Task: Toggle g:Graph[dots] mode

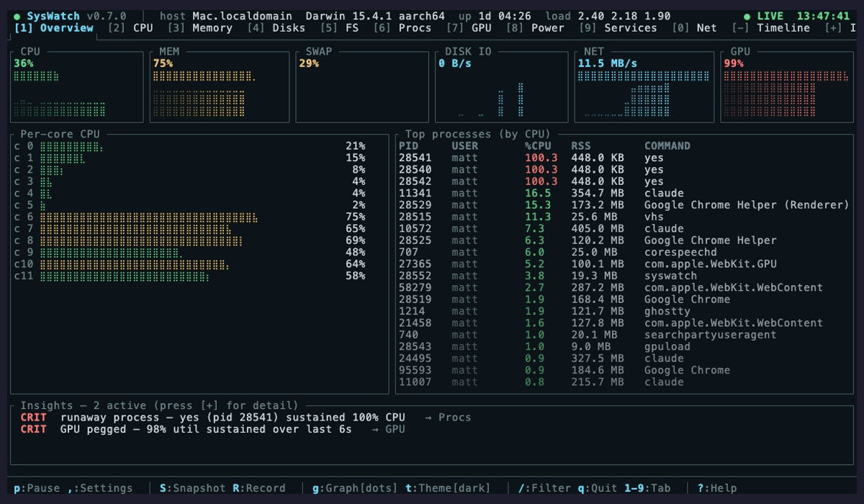Action: 355,488
